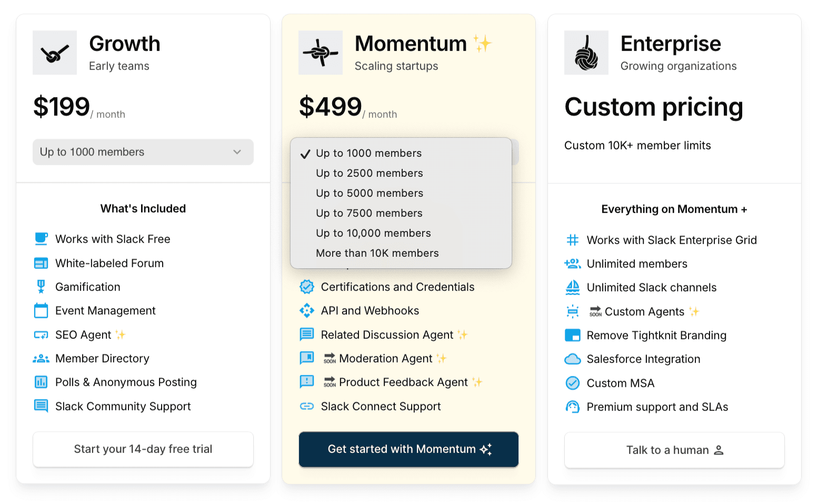Click the API and Webhooks icon
Viewport: 818px width, 504px height.
point(307,311)
